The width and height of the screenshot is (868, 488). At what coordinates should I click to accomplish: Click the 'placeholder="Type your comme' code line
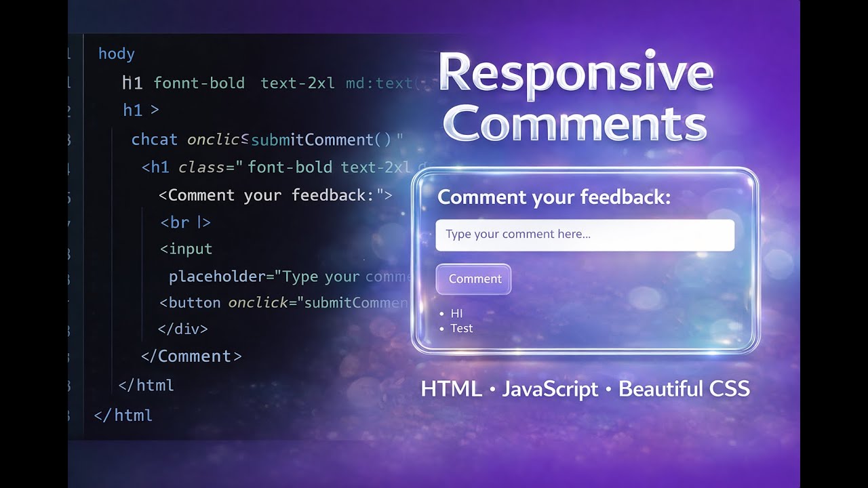(x=290, y=277)
